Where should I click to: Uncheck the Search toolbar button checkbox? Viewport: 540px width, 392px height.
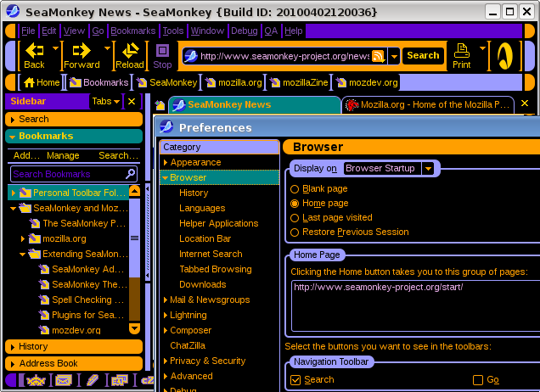[x=295, y=380]
